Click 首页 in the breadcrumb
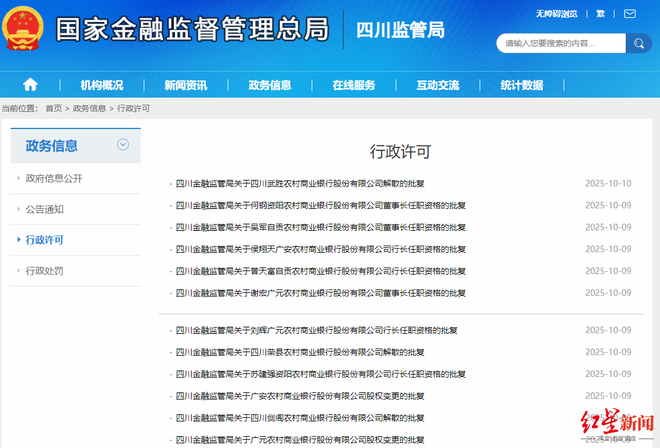Image resolution: width=660 pixels, height=448 pixels. [53, 108]
